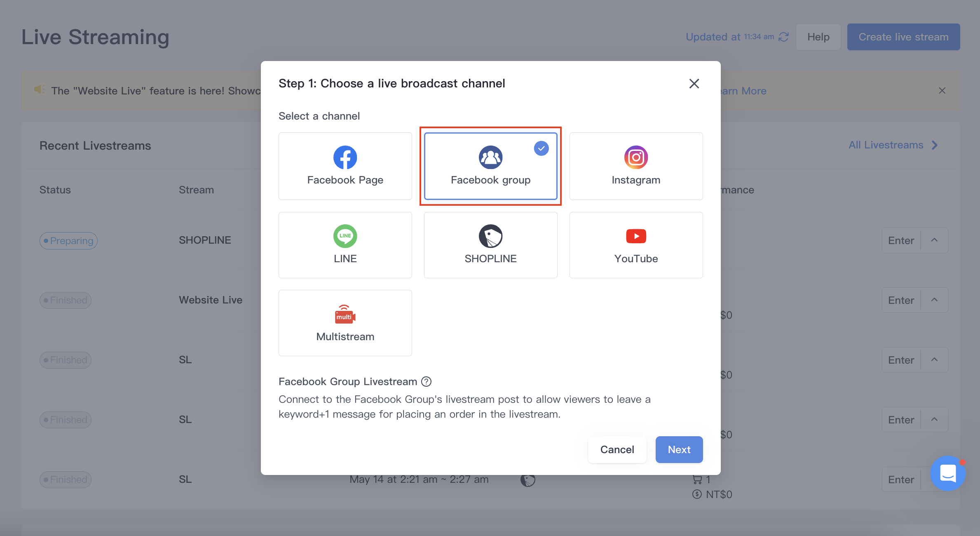
Task: Click the Select a channel label
Action: click(x=319, y=116)
